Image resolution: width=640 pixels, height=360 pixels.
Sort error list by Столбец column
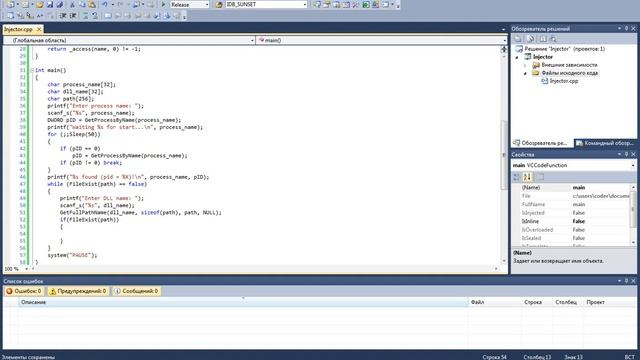568,302
